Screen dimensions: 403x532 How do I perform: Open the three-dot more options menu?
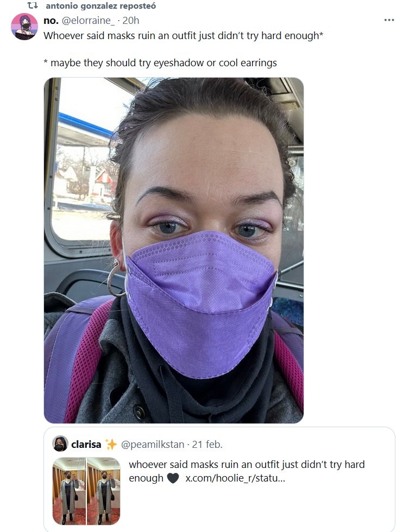(389, 21)
